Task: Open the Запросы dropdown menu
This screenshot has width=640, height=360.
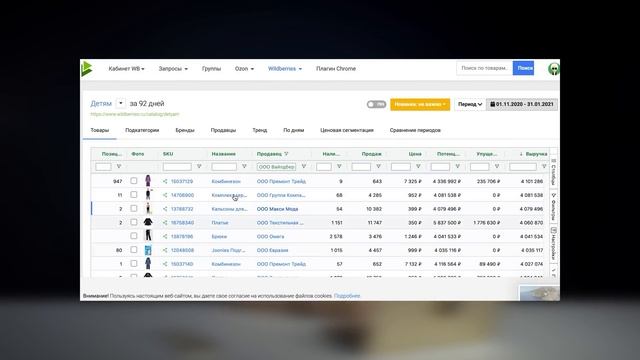Action: pos(173,69)
